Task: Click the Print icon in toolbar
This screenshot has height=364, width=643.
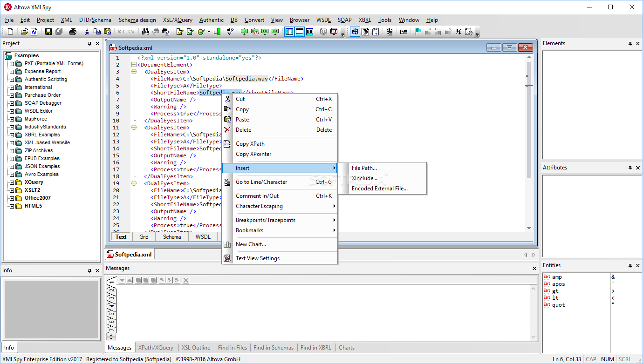Action: [72, 32]
